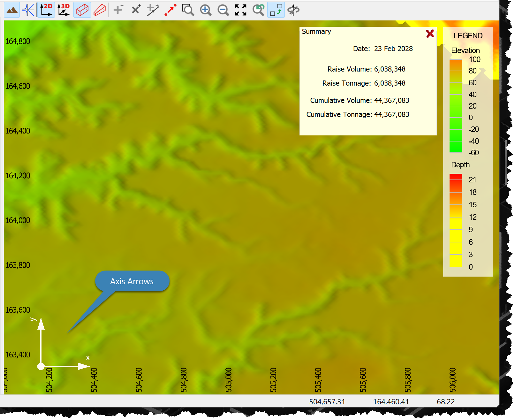Click elevation legend value 100

click(474, 59)
